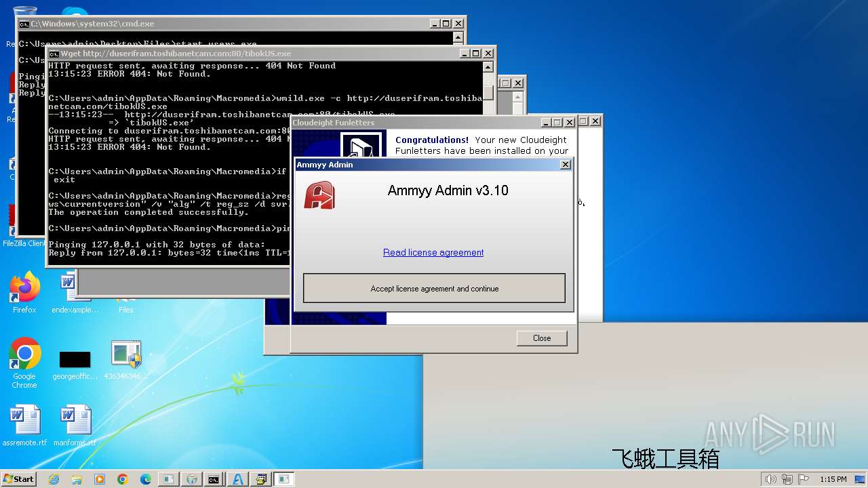This screenshot has width=868, height=488.
Task: Open the Start menu
Action: click(x=19, y=479)
